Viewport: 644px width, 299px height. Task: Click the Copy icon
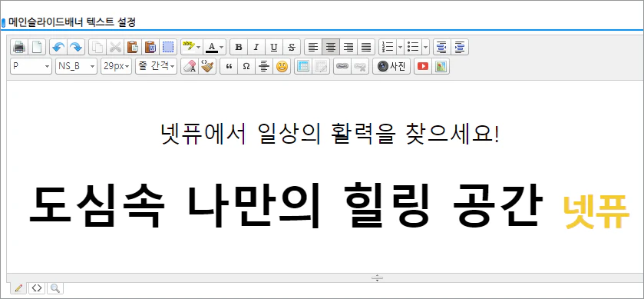[x=97, y=48]
